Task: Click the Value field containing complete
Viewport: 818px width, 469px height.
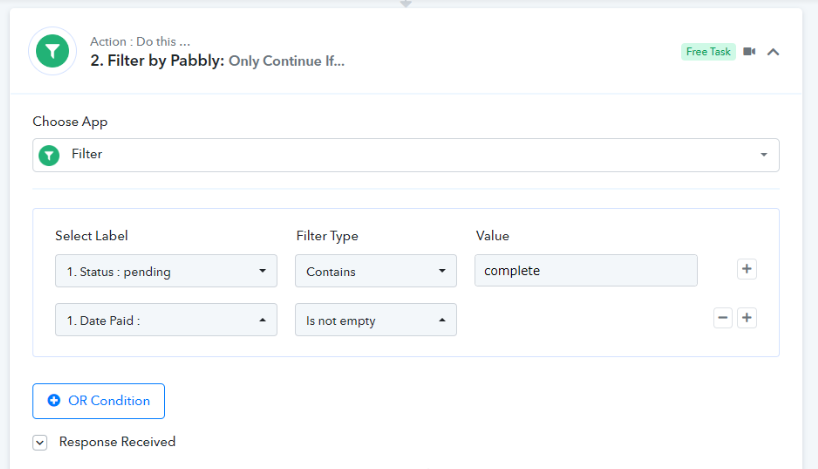Action: click(586, 270)
